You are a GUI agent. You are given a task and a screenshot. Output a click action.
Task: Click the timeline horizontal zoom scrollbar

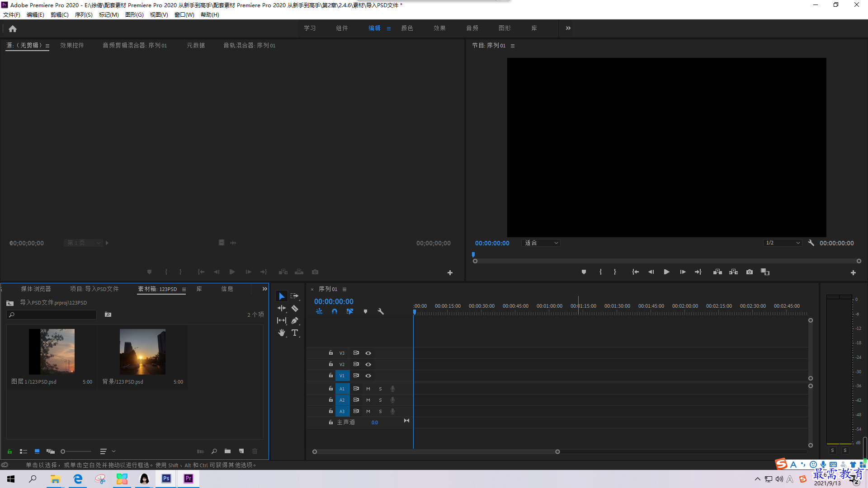coord(436,451)
